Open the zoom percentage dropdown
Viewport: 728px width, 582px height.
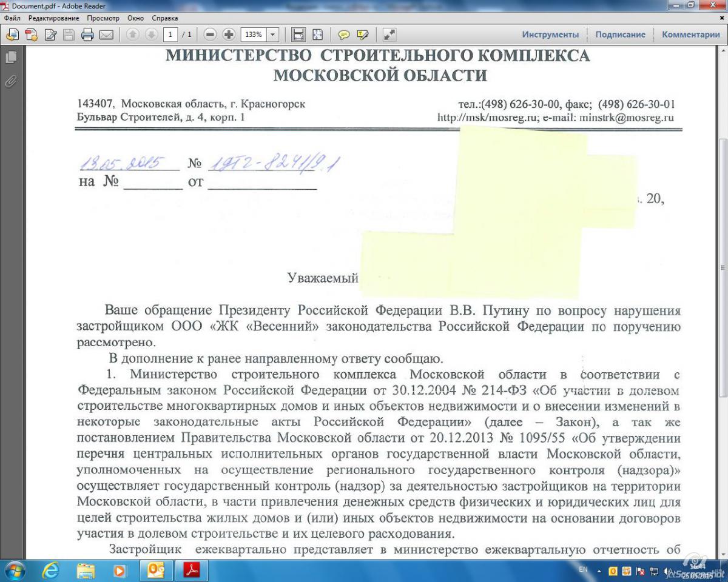pos(272,35)
